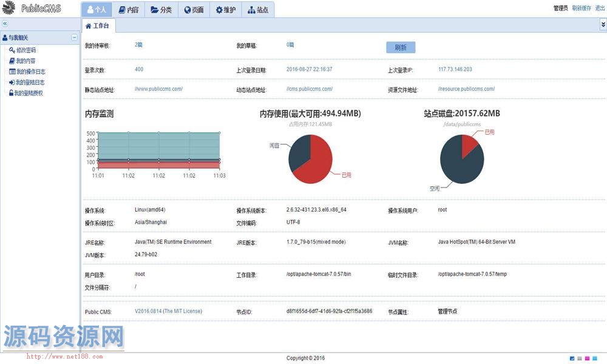Switch to the 内容 top tab
The width and height of the screenshot is (607, 364).
[x=129, y=10]
